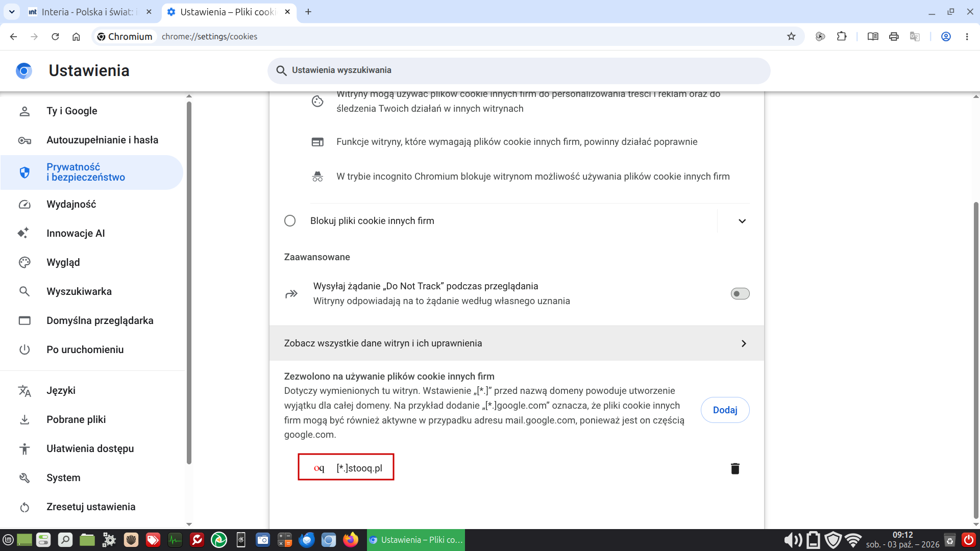Toggle the Do Not Track switch
The height and width of the screenshot is (551, 980).
740,293
